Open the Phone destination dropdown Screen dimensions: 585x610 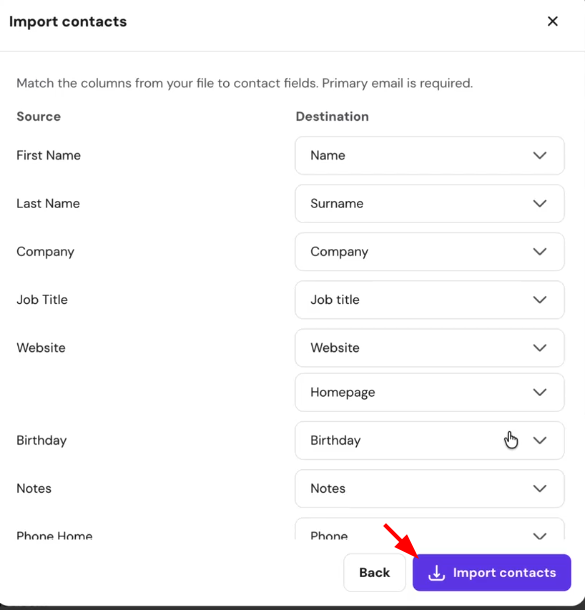coord(429,529)
